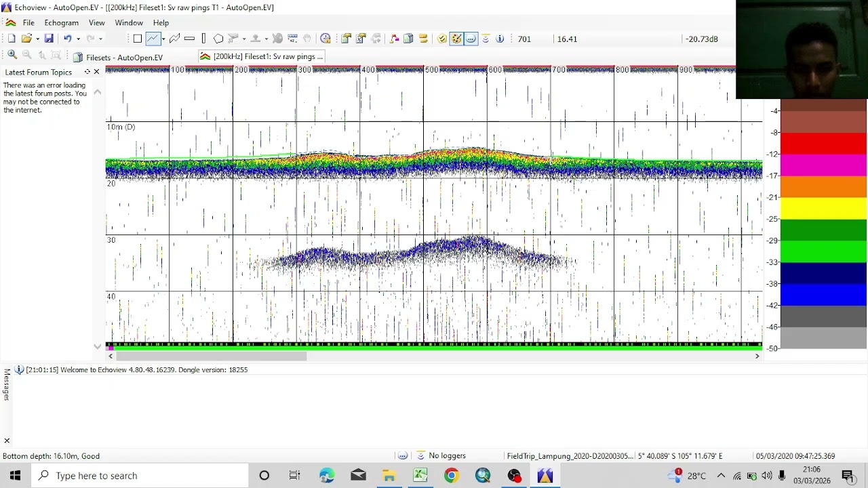Toggle the line tool button
Viewport: 868px width, 488px height.
click(x=153, y=39)
